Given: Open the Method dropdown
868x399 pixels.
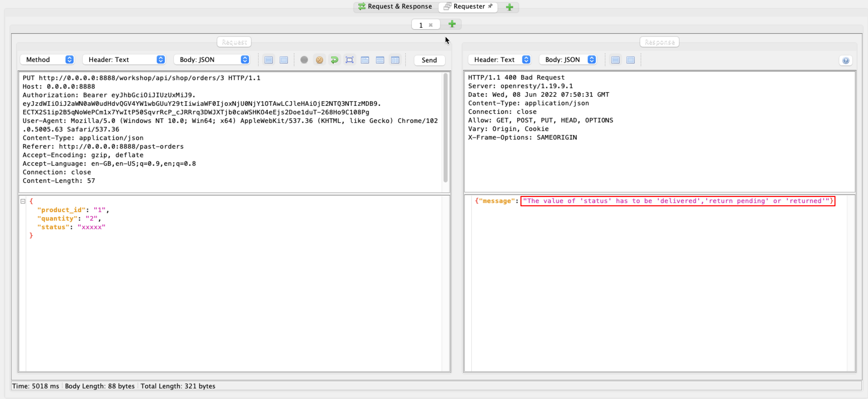Looking at the screenshot, I should (x=47, y=60).
